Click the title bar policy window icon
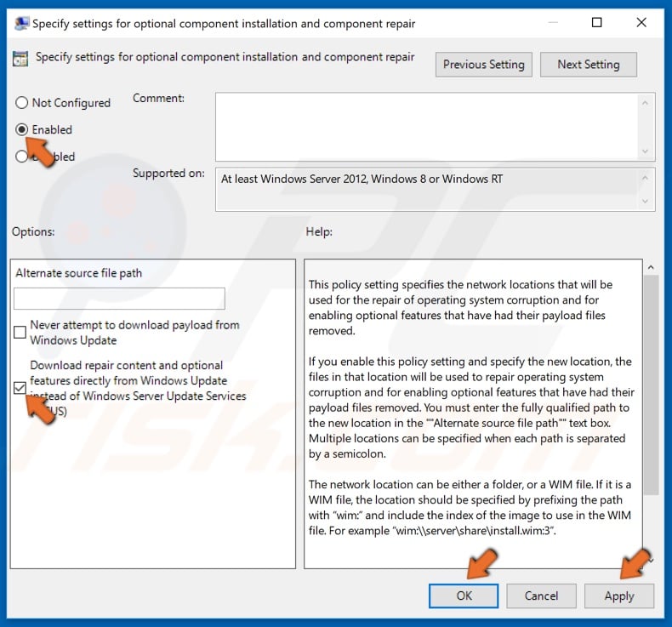This screenshot has width=672, height=627. coord(21,23)
